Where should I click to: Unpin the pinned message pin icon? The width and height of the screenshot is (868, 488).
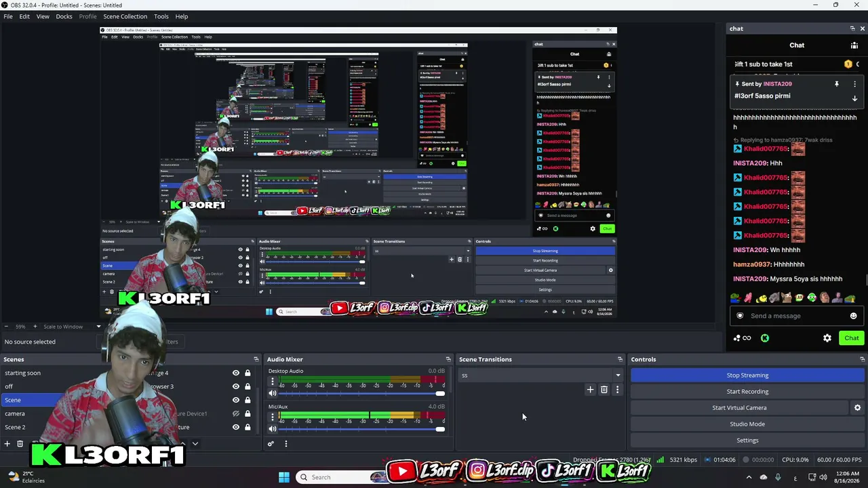coord(837,84)
